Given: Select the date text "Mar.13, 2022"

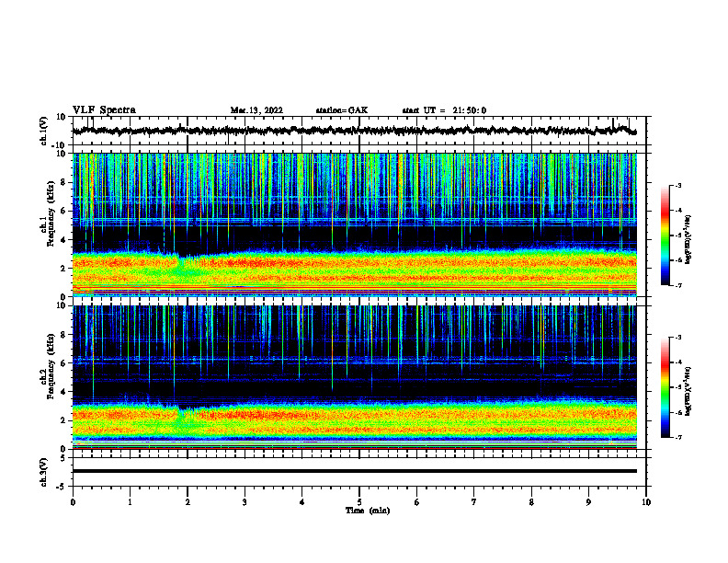Looking at the screenshot, I should pos(256,110).
